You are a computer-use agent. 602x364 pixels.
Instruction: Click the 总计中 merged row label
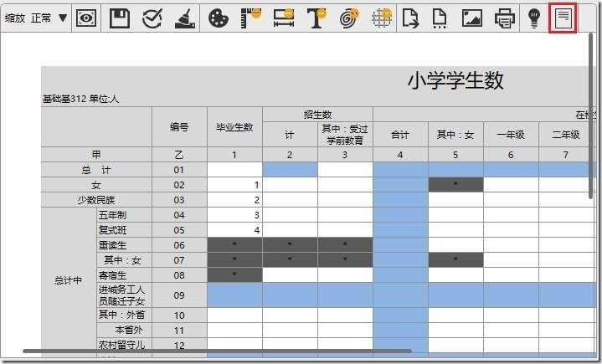(69, 280)
